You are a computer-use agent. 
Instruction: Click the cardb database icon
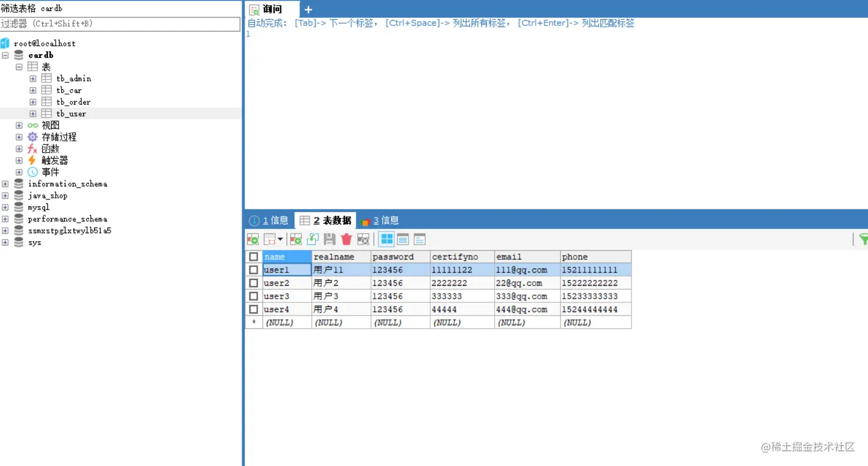pos(19,55)
